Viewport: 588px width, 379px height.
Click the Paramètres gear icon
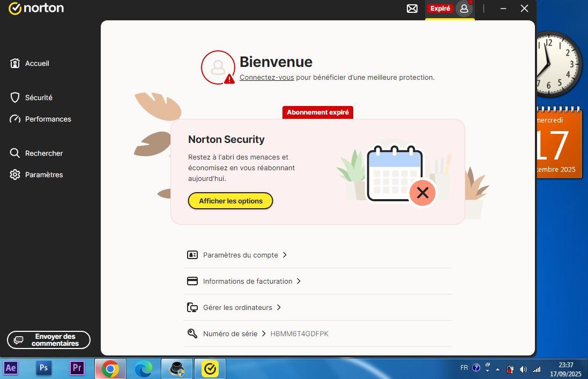click(x=14, y=175)
